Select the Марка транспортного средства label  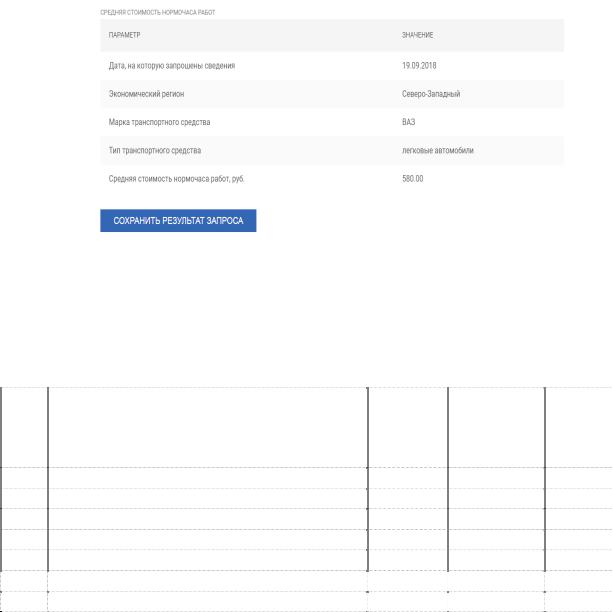(159, 122)
